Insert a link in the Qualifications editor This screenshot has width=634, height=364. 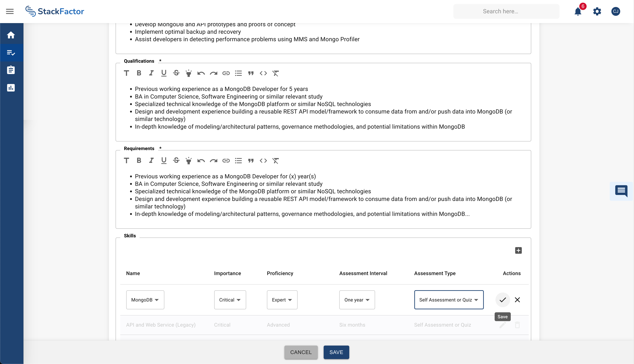pyautogui.click(x=226, y=73)
